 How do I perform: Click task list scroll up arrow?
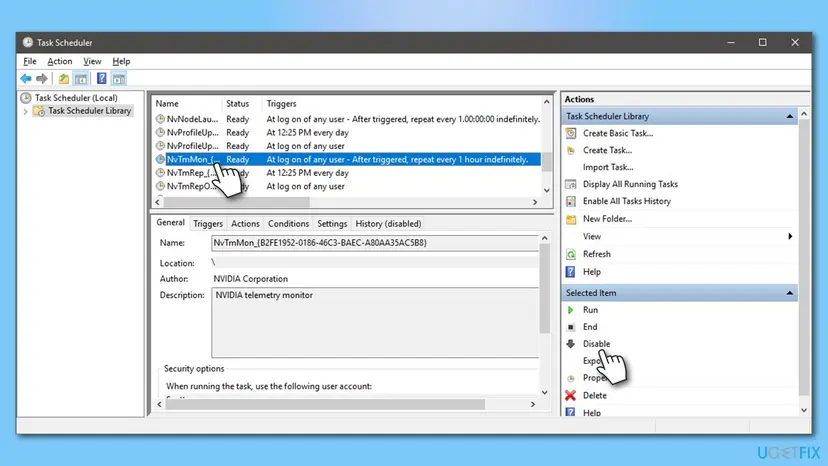(547, 101)
